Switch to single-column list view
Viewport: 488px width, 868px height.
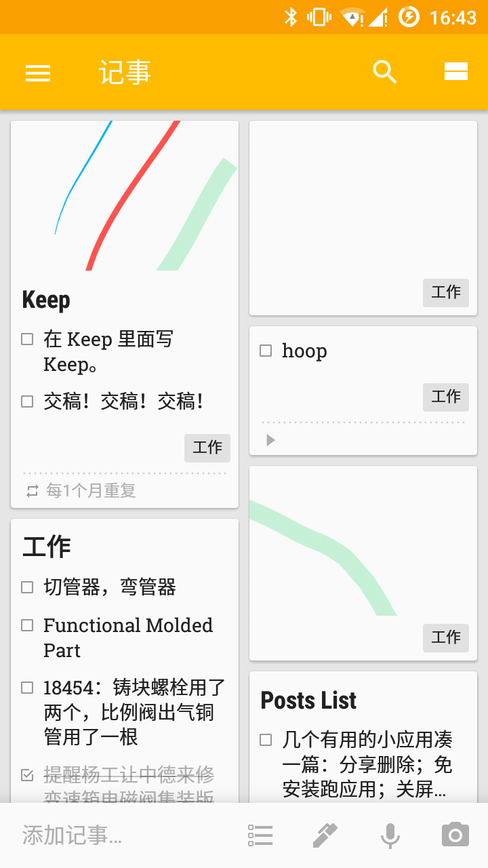(x=456, y=72)
